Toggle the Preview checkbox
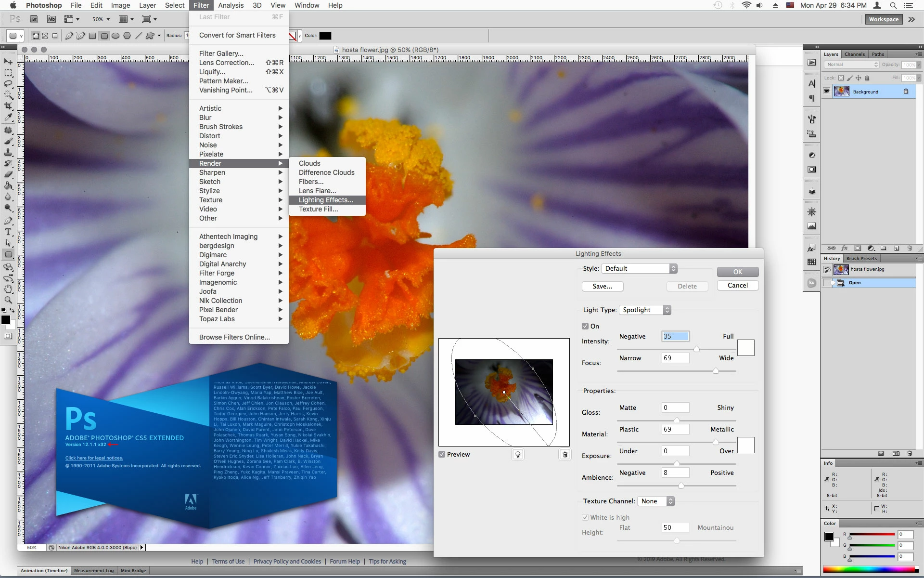This screenshot has width=924, height=578. point(442,454)
